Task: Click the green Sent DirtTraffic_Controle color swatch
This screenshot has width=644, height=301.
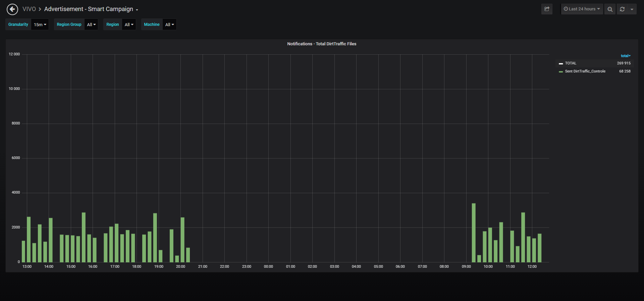Action: (x=561, y=71)
